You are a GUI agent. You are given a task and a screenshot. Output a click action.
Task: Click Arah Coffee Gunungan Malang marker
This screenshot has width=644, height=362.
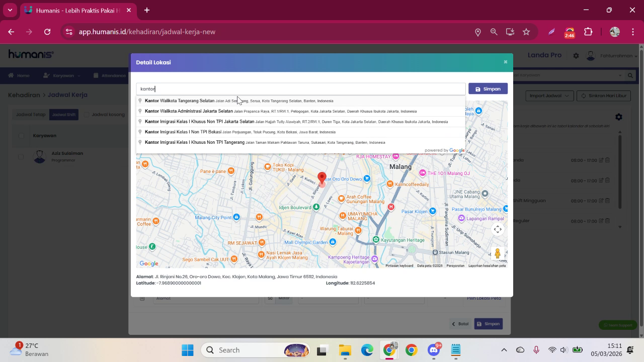point(342,199)
